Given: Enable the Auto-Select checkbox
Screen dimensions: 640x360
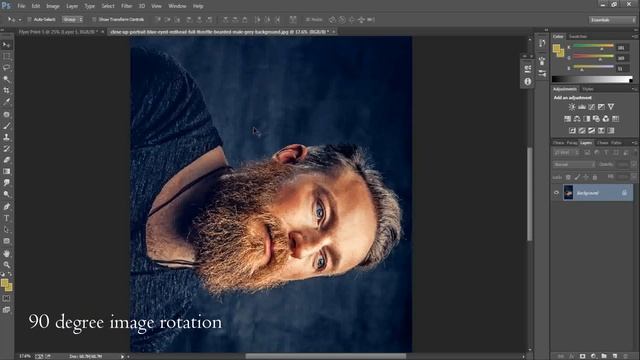Looking at the screenshot, I should [29, 20].
